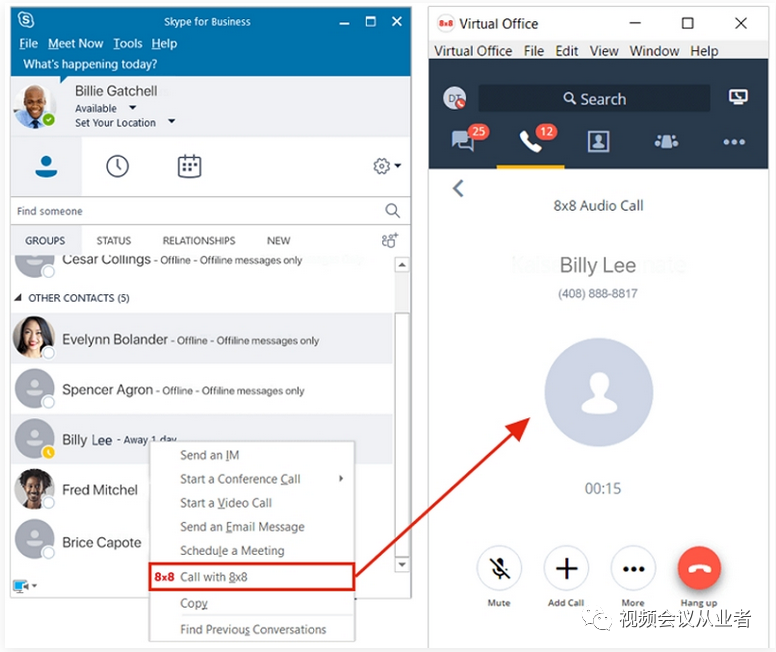The width and height of the screenshot is (776, 652).
Task: Switch to the Relationships tab
Action: point(199,241)
